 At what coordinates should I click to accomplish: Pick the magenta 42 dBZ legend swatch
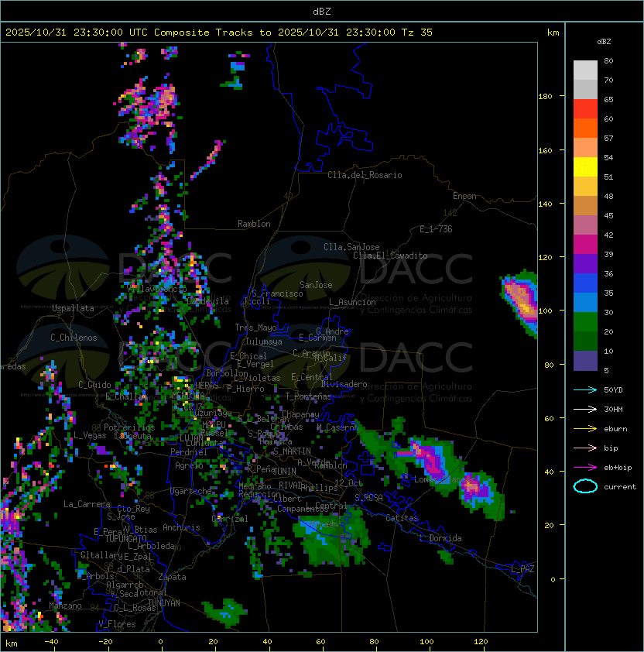pos(585,245)
